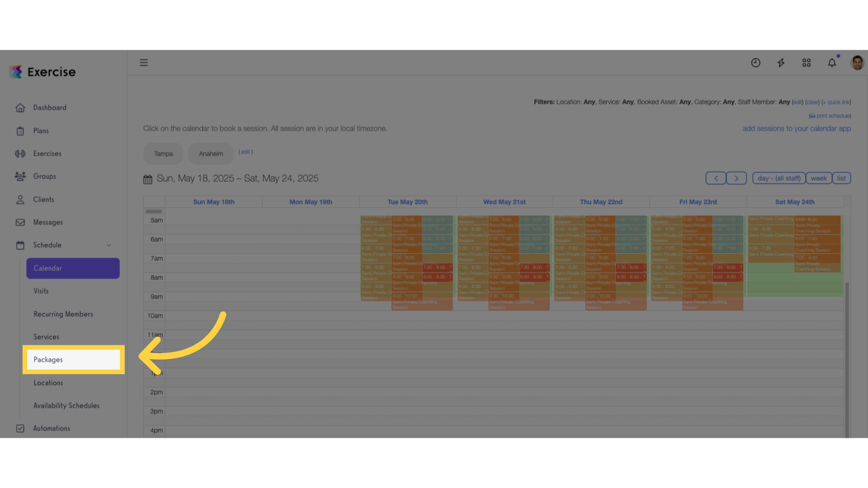Image resolution: width=868 pixels, height=488 pixels.
Task: Collapse the Schedule section chevron
Action: click(x=108, y=245)
